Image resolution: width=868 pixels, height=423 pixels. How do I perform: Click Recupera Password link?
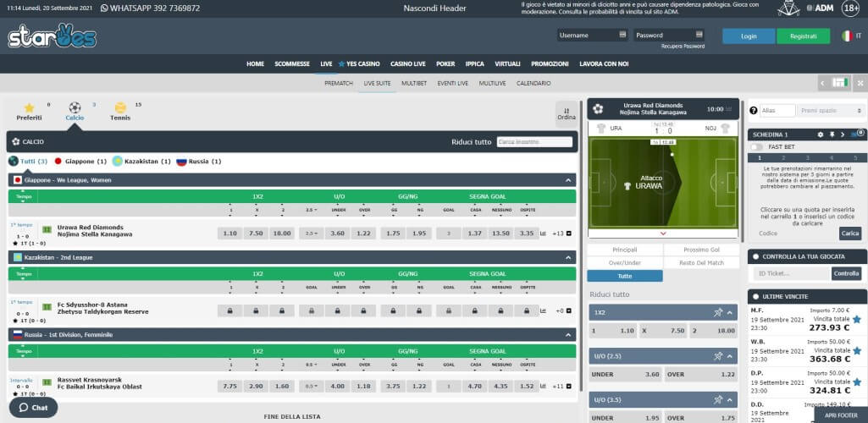pyautogui.click(x=683, y=47)
